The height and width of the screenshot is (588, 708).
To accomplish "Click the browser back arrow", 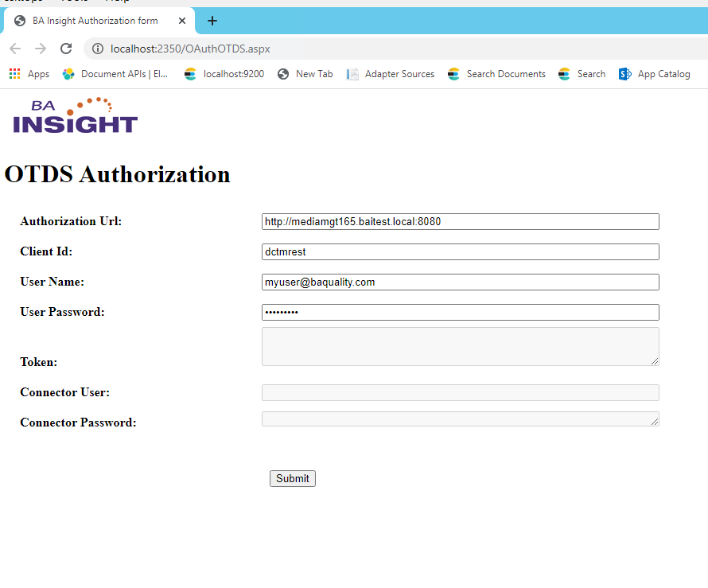I will pos(15,49).
